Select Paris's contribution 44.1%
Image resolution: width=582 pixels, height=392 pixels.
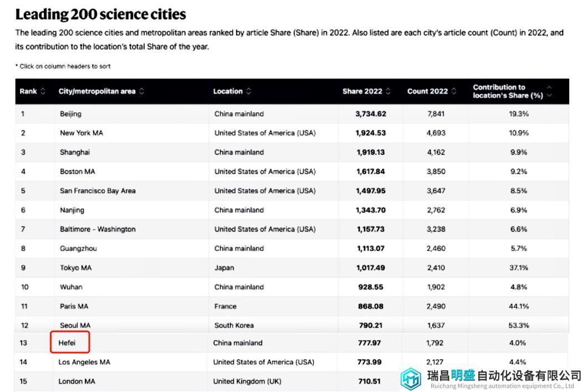(518, 306)
